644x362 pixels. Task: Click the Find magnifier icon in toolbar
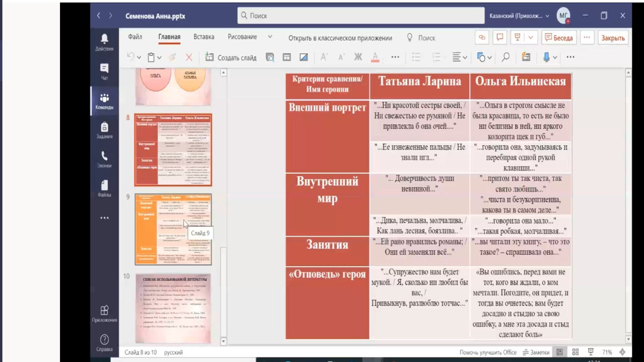(x=505, y=57)
